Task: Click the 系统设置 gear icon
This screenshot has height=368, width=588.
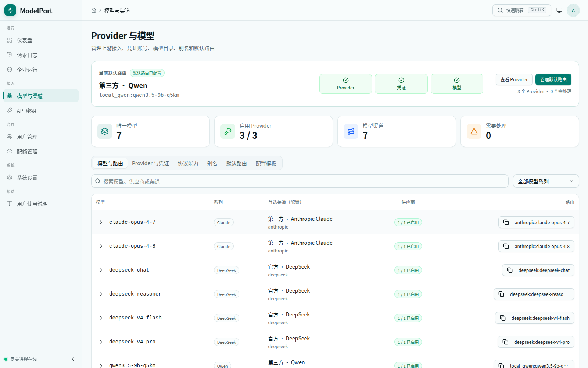Action: click(x=10, y=177)
